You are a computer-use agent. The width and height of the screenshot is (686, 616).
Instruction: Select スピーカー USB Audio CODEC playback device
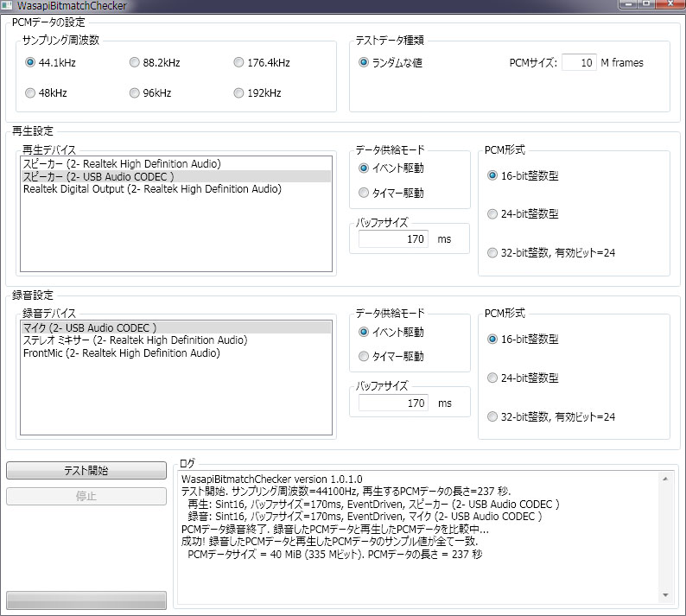click(176, 176)
